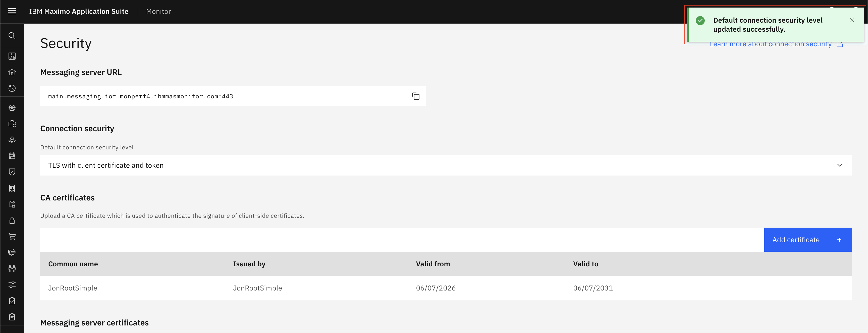The width and height of the screenshot is (868, 333).
Task: Click the Monitor label in header
Action: pos(158,12)
